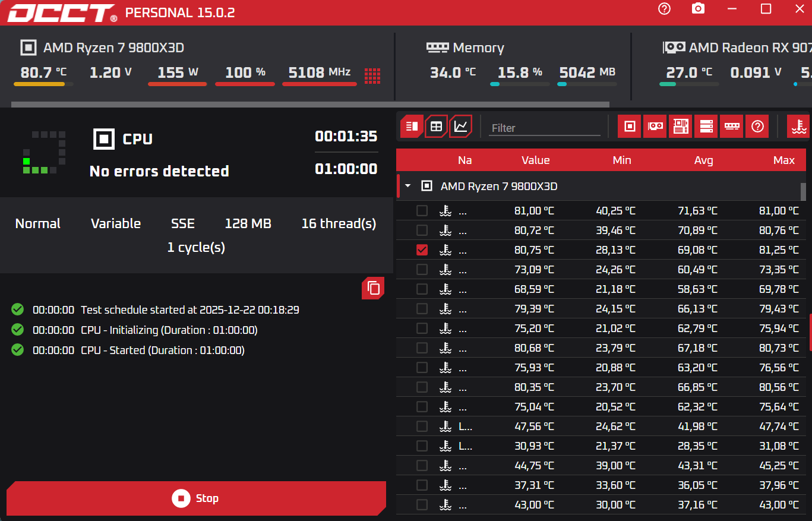Click the green check beside CPU - Started
Viewport: 812px width, 521px height.
tap(17, 349)
